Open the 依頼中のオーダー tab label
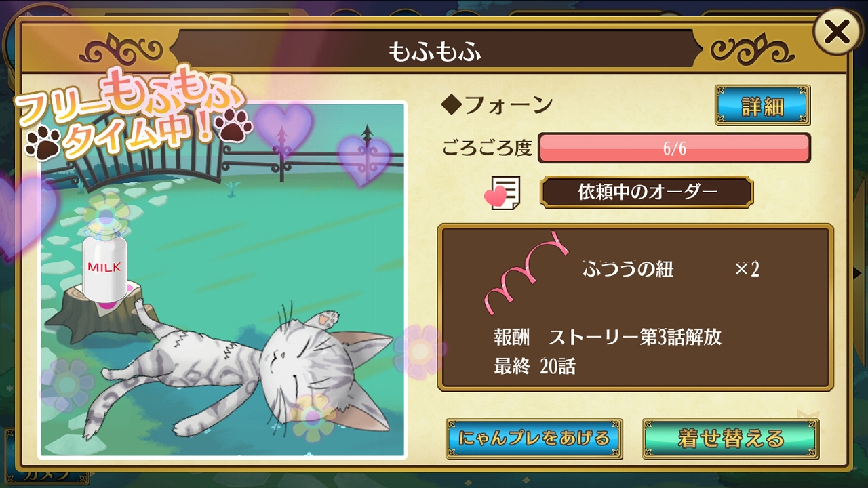Screen dimensions: 868x488 coord(646,192)
